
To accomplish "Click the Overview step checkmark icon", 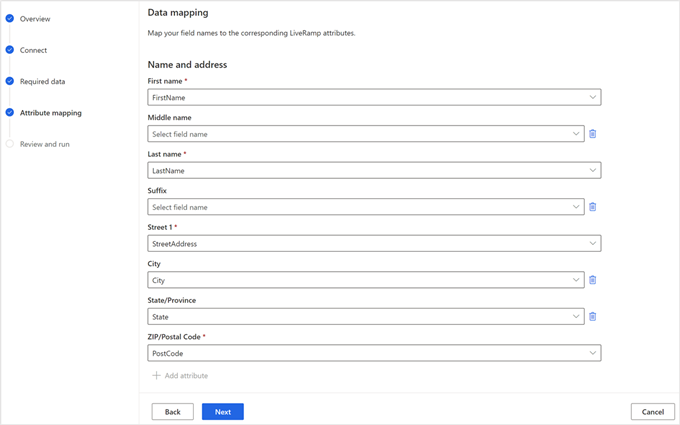I will click(x=10, y=19).
